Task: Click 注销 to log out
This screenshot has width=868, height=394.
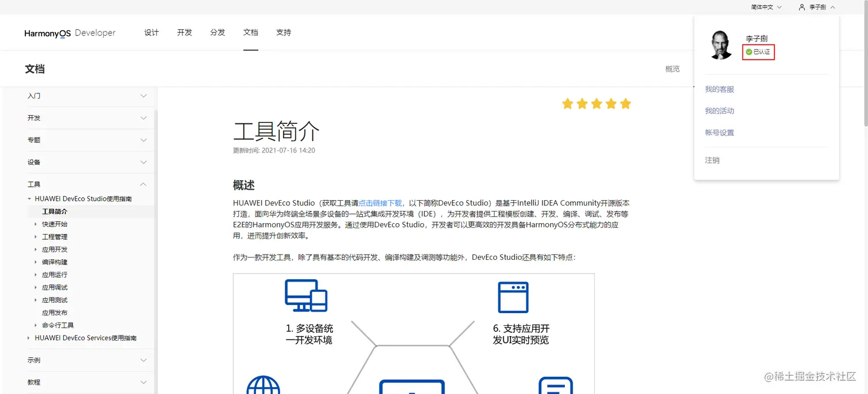Action: pos(712,160)
